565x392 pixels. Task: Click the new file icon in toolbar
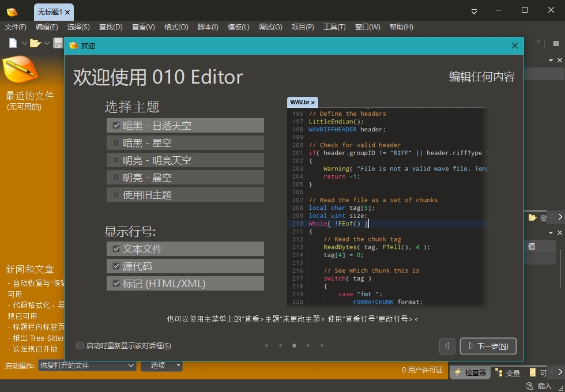click(x=13, y=43)
